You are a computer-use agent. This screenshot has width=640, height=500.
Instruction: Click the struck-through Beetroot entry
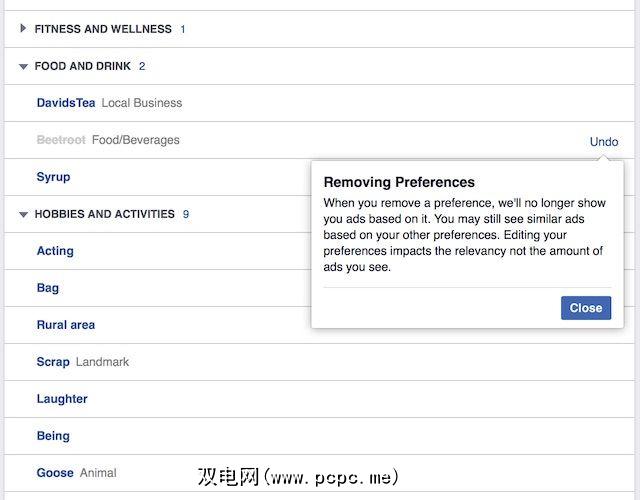pyautogui.click(x=61, y=140)
